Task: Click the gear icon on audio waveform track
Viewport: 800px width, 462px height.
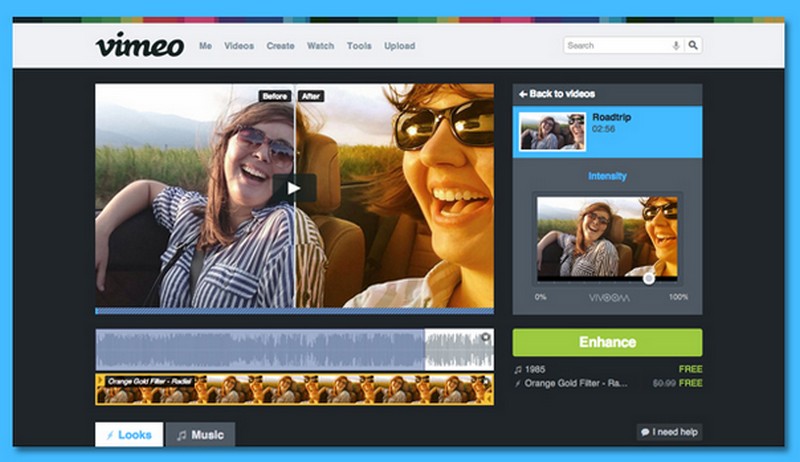Action: point(486,338)
